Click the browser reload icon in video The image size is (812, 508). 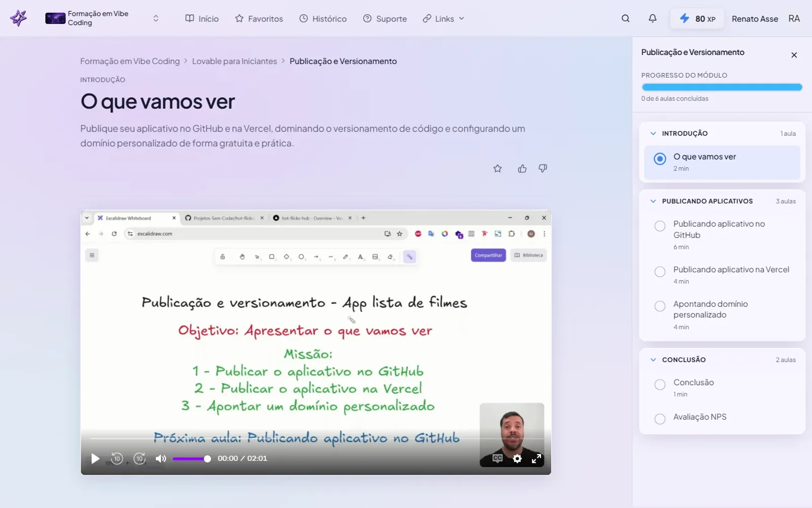pos(114,234)
